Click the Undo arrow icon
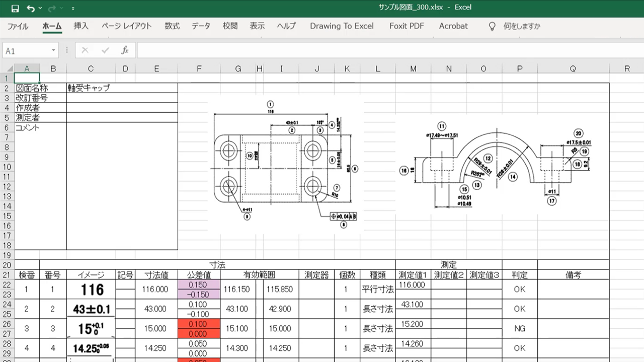Image resolution: width=644 pixels, height=362 pixels. coord(31,9)
